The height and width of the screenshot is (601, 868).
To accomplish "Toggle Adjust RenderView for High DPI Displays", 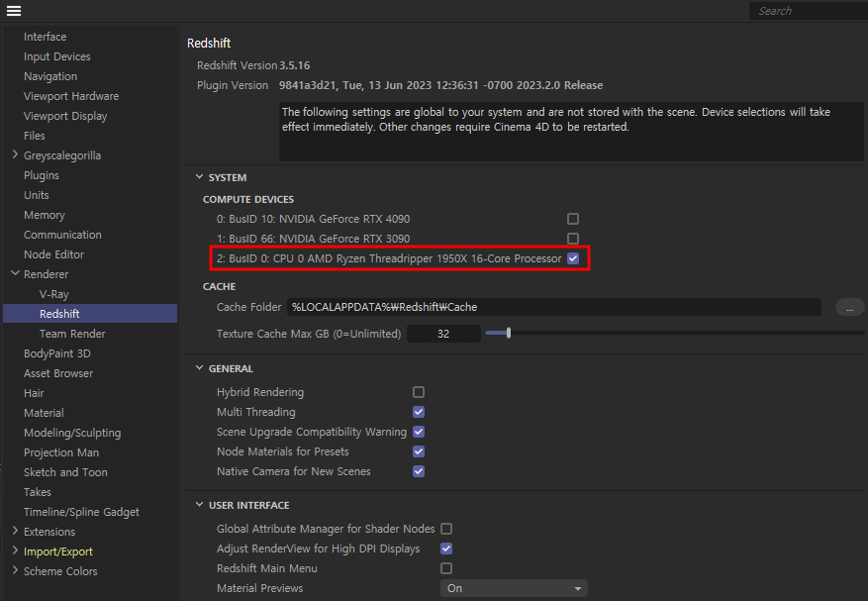I will click(446, 549).
